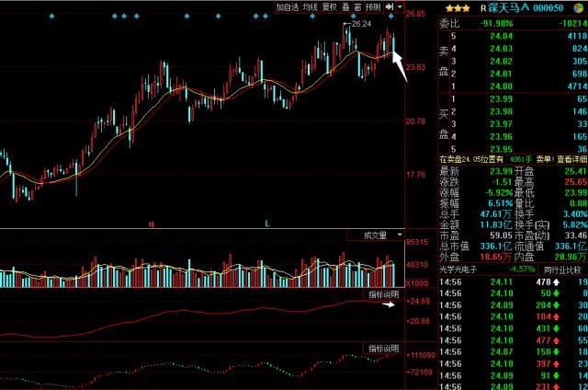
Task: Click the 外盘 value 18.65万
Action: tap(496, 257)
